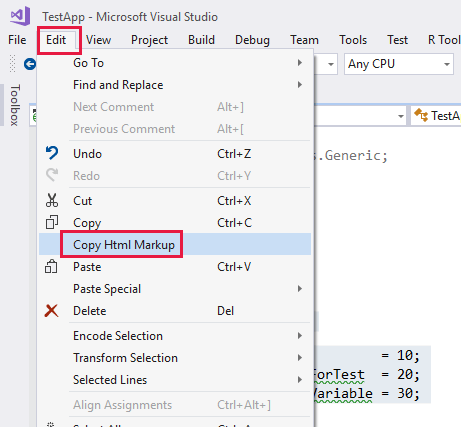Select Copy from Edit menu
The height and width of the screenshot is (427, 461).
pos(175,223)
